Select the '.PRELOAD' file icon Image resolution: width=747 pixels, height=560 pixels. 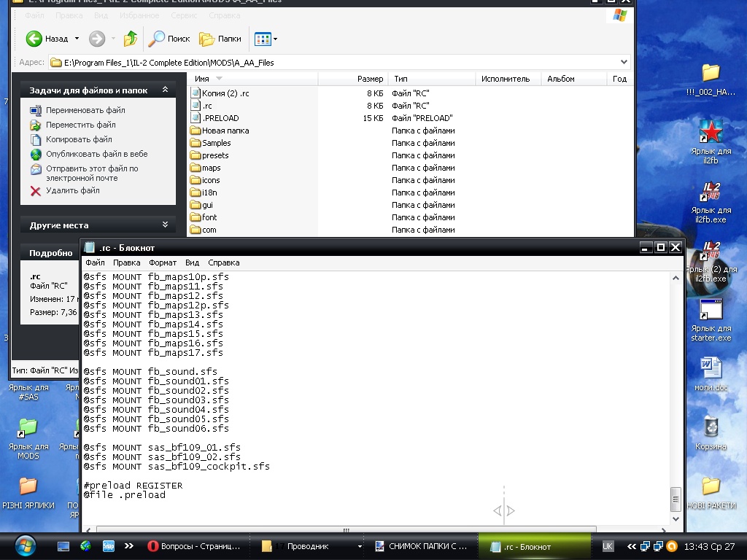coord(196,117)
